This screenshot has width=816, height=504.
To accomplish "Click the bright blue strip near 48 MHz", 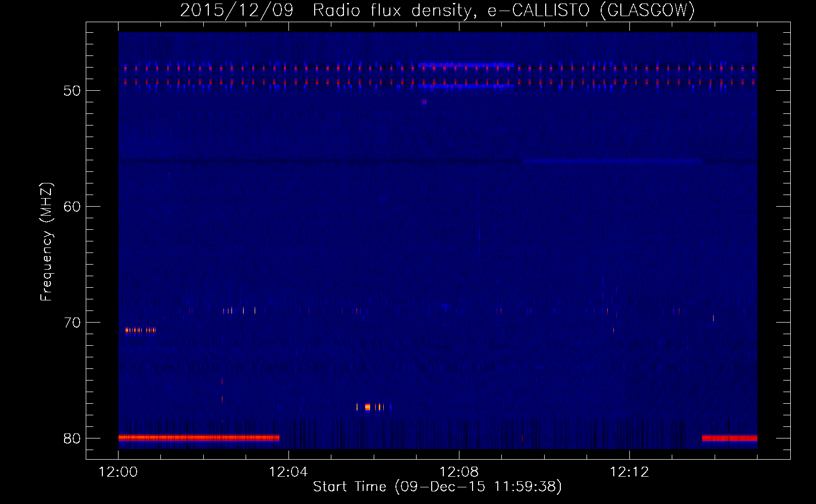I will click(466, 65).
